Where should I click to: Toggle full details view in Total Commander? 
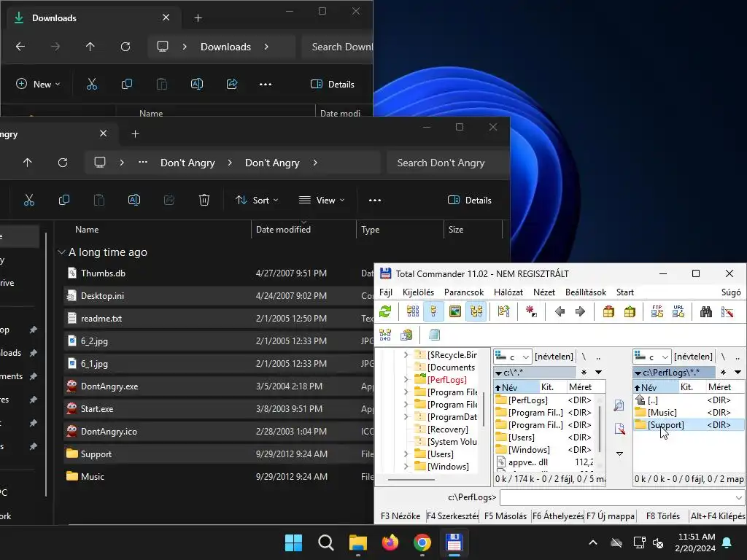(433, 312)
